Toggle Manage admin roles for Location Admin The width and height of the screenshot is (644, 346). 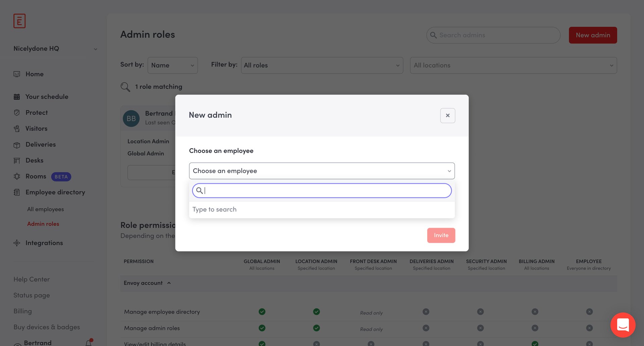point(316,328)
